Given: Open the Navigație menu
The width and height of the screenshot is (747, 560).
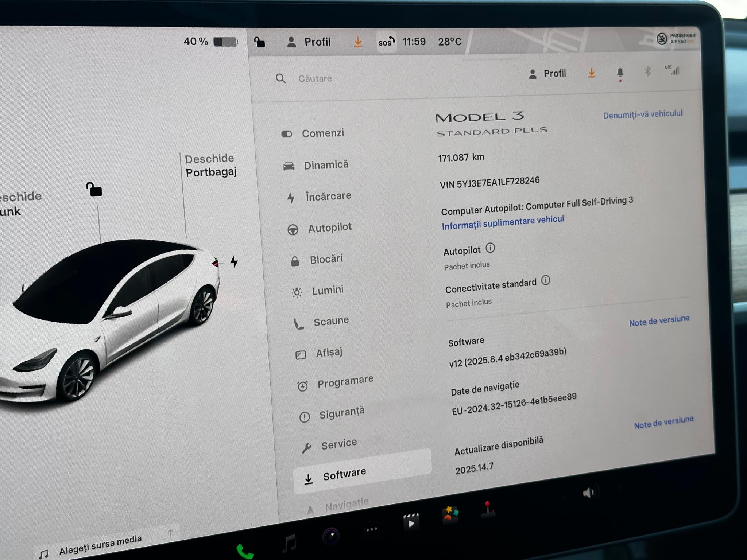Looking at the screenshot, I should 337,506.
